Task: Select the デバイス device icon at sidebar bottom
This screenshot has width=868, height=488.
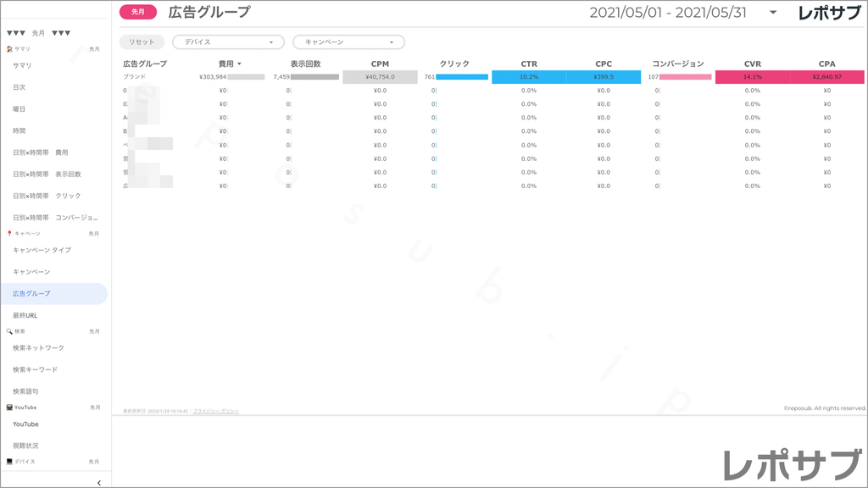Action: tap(9, 461)
